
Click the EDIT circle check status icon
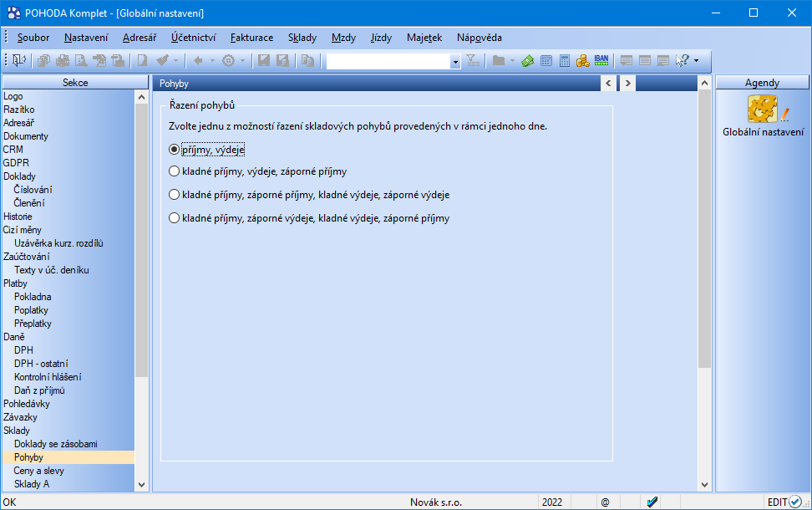point(795,502)
